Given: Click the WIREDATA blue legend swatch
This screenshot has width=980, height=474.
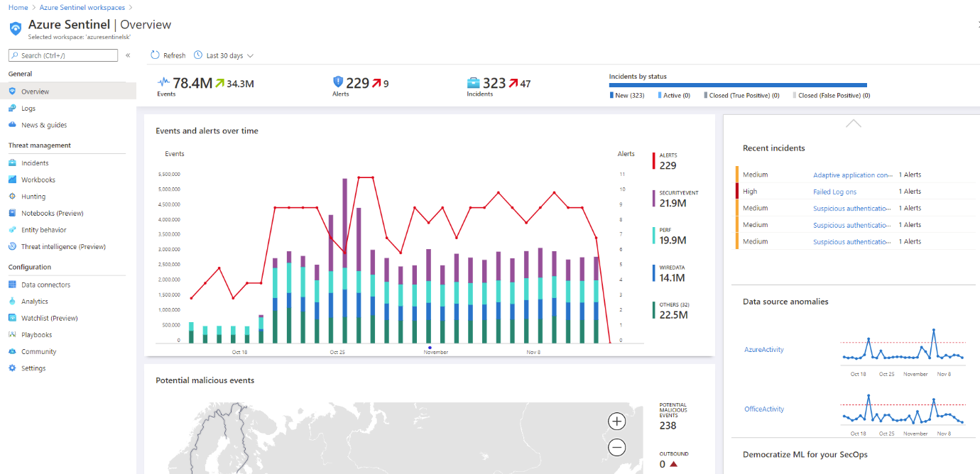Looking at the screenshot, I should click(x=654, y=273).
